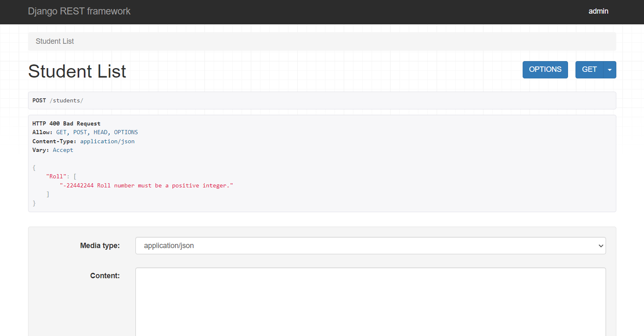Expand the GET format dropdown caret
This screenshot has height=336, width=644.
[x=610, y=70]
